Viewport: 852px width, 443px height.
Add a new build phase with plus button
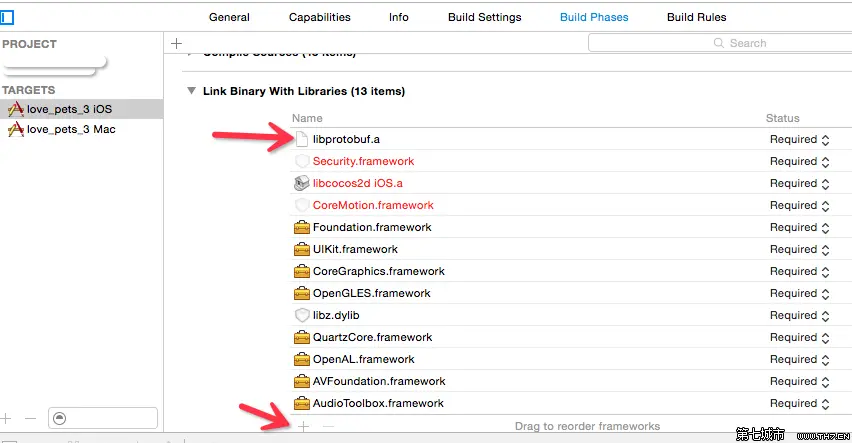pyautogui.click(x=176, y=43)
